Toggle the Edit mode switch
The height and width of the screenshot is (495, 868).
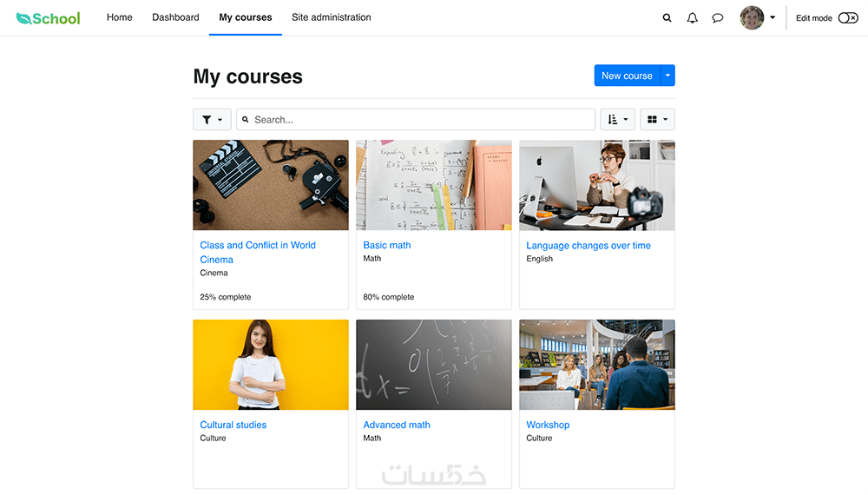[847, 17]
